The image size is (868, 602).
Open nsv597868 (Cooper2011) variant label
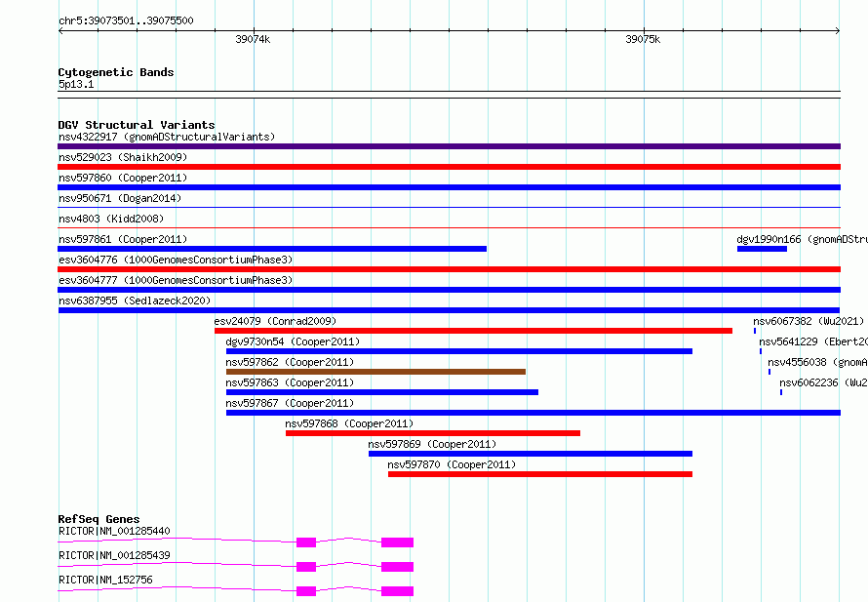[349, 423]
